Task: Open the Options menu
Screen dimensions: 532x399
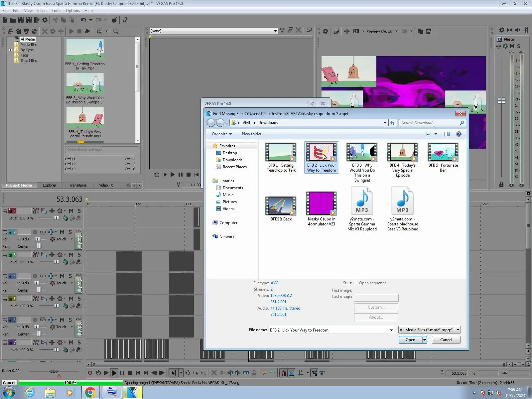Action: point(73,11)
